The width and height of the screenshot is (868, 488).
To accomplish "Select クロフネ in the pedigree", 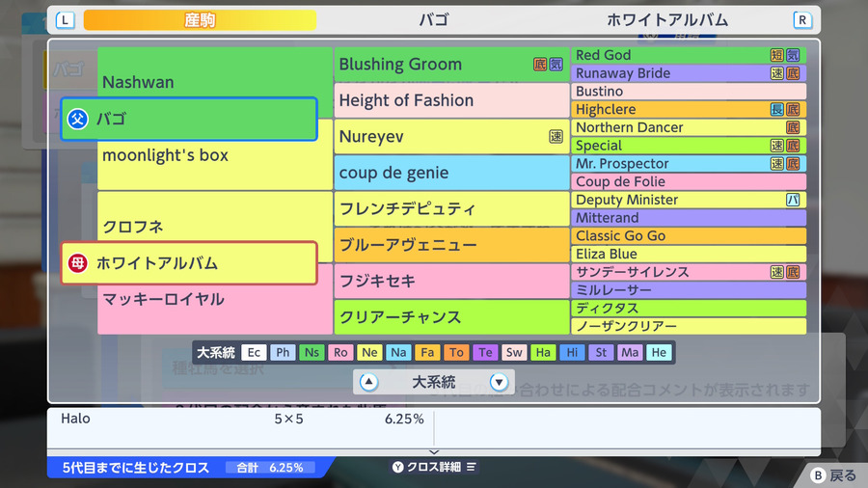I will pos(133,227).
